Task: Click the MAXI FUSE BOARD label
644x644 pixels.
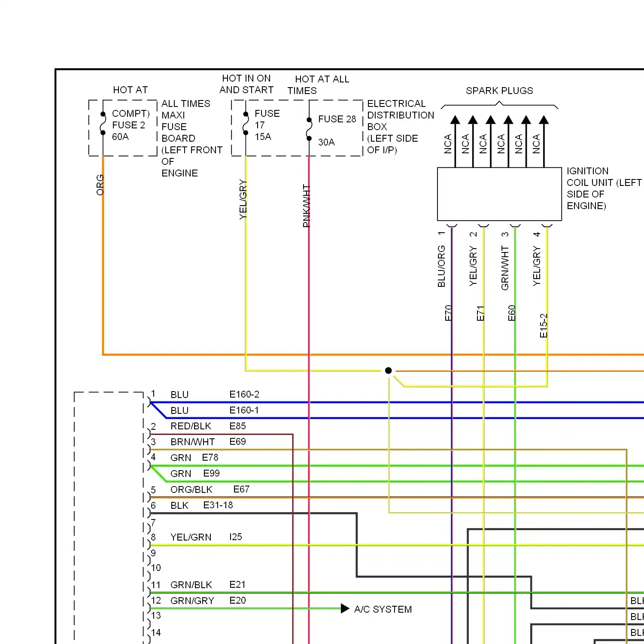Action: coord(178,127)
